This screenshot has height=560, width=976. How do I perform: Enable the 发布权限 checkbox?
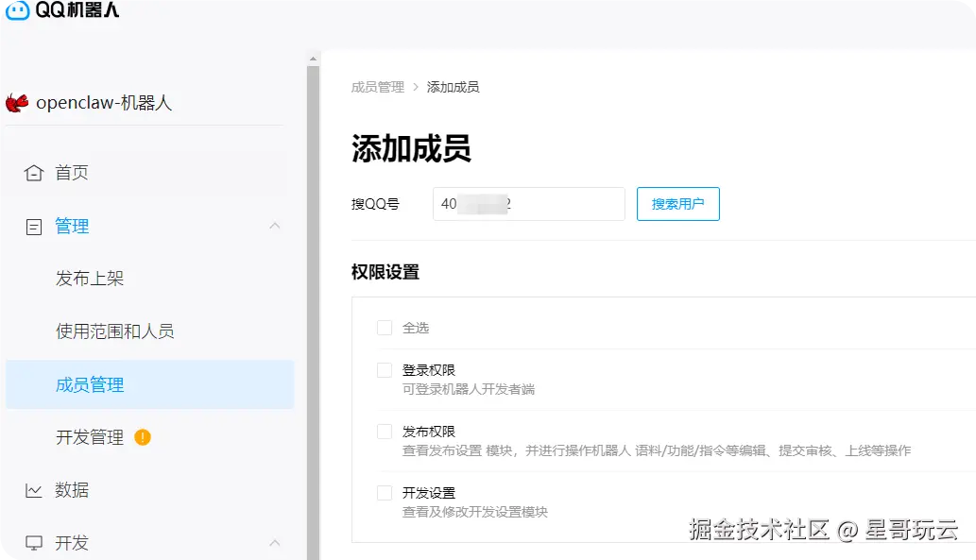(385, 432)
